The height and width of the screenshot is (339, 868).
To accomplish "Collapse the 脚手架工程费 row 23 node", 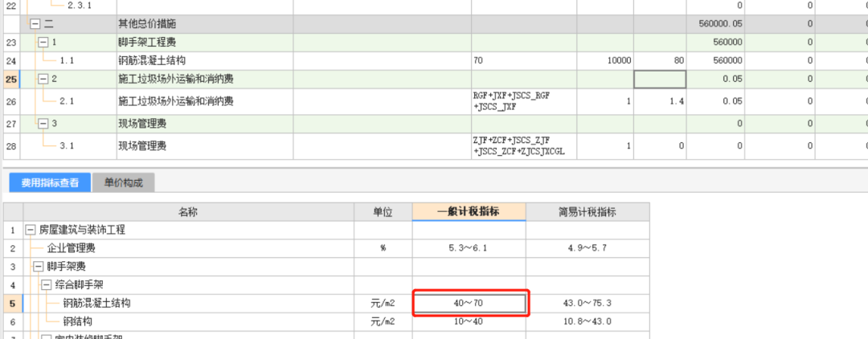I will click(43, 42).
